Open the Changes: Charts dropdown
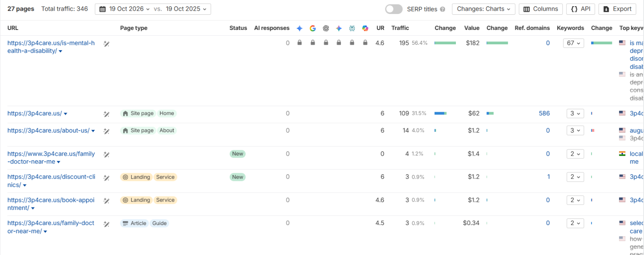Viewport: 644px width, 255px height. click(x=483, y=9)
